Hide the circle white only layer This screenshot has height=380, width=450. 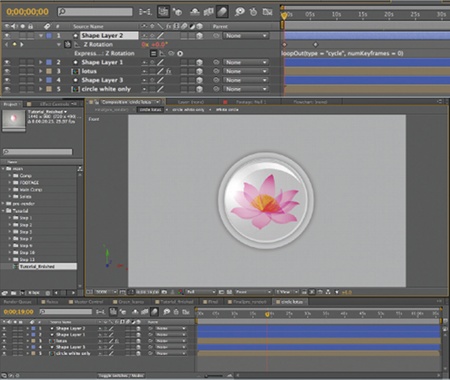(x=7, y=89)
